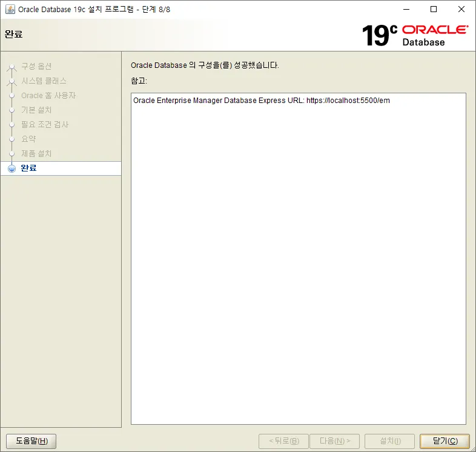Close the installer with the title bar X

point(461,10)
